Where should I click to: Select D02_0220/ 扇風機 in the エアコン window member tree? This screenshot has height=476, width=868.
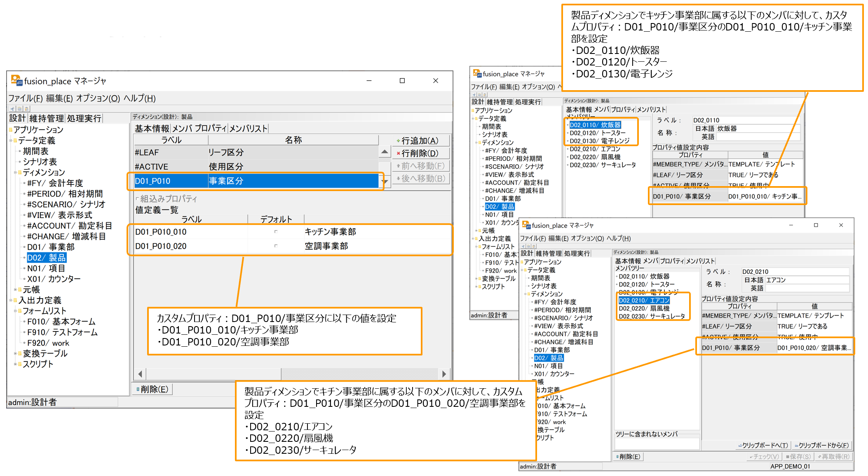[644, 308]
